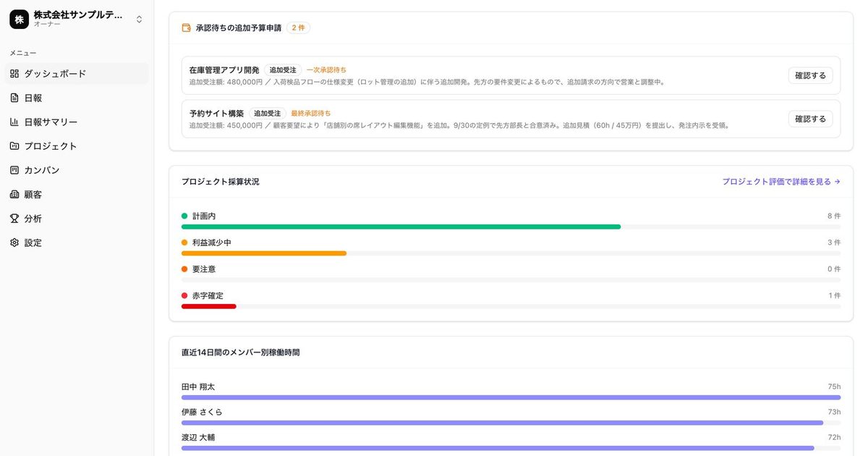Click the 8 件 count for 計画内

pos(834,216)
